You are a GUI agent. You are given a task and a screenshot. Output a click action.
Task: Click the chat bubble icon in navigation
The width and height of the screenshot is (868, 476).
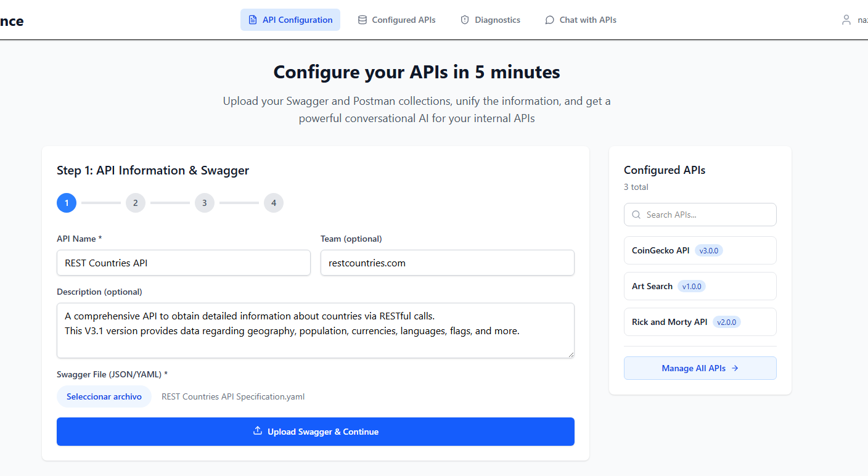(x=550, y=20)
